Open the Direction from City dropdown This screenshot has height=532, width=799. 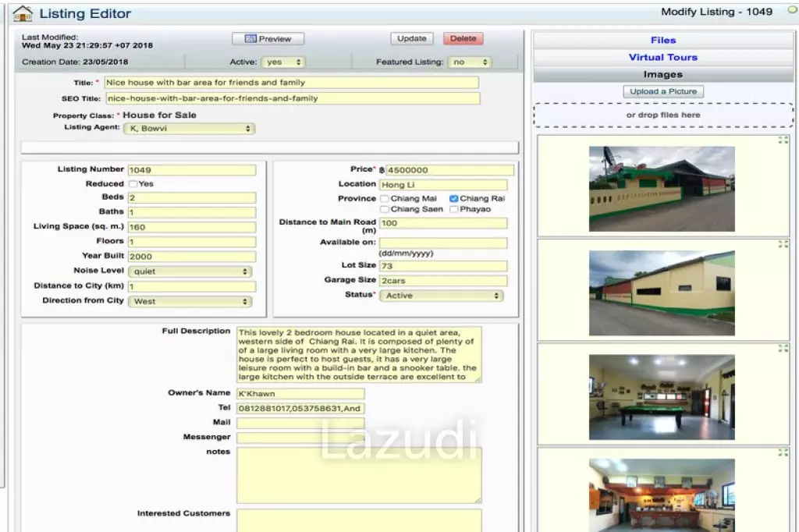pos(190,302)
